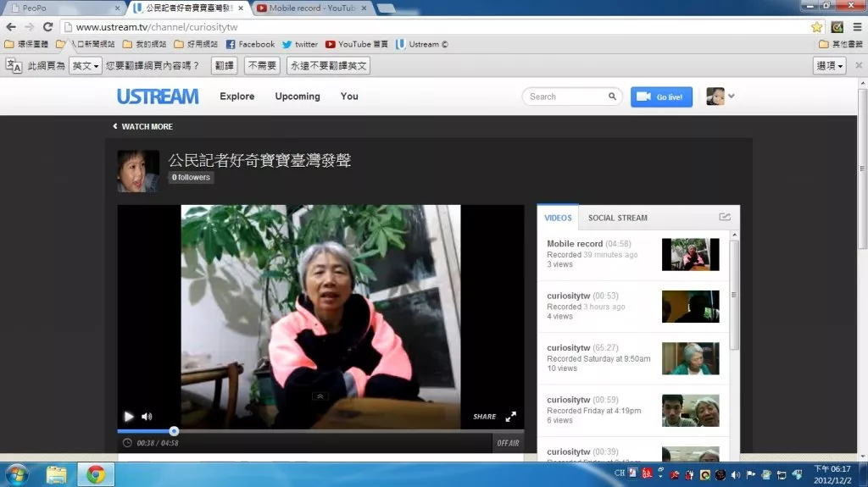Click the seek handle on the video progress bar
Screen dimensions: 868x487
point(174,431)
